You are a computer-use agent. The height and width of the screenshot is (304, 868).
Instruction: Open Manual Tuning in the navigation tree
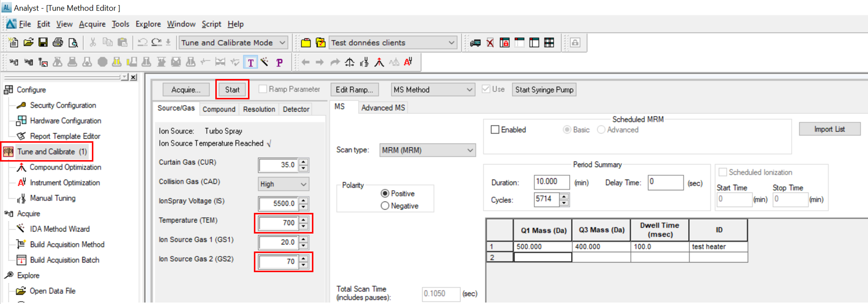52,198
